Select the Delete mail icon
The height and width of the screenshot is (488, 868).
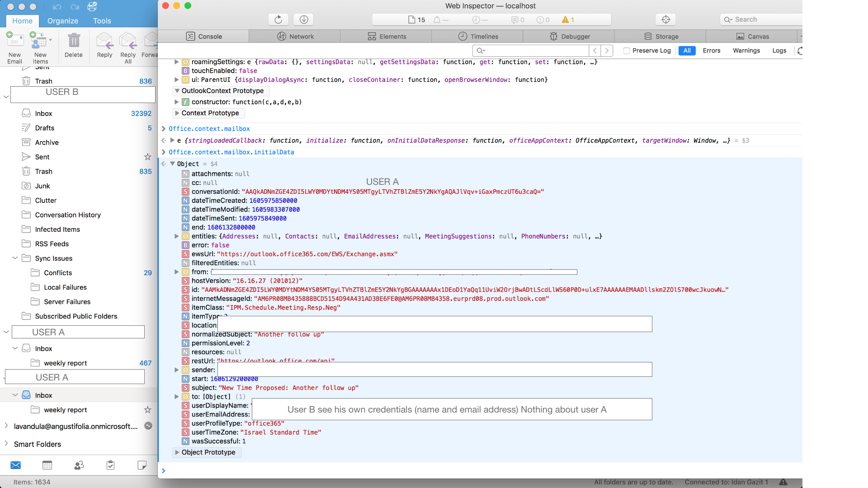point(74,45)
